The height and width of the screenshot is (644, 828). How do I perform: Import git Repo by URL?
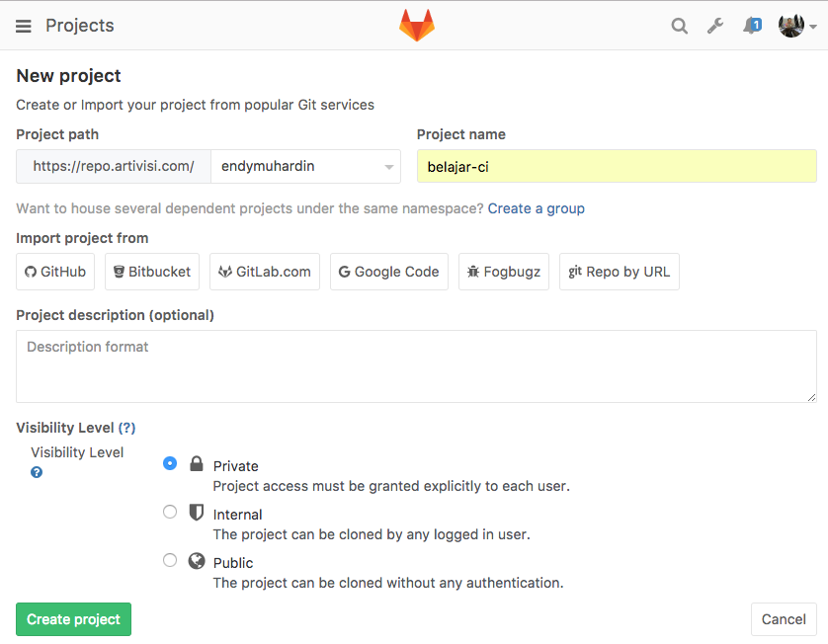coord(620,272)
